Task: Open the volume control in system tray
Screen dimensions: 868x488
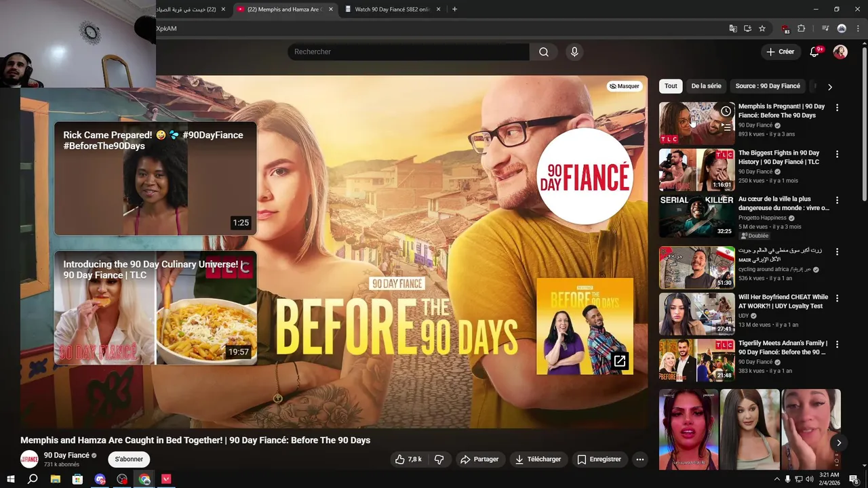Action: point(809,479)
